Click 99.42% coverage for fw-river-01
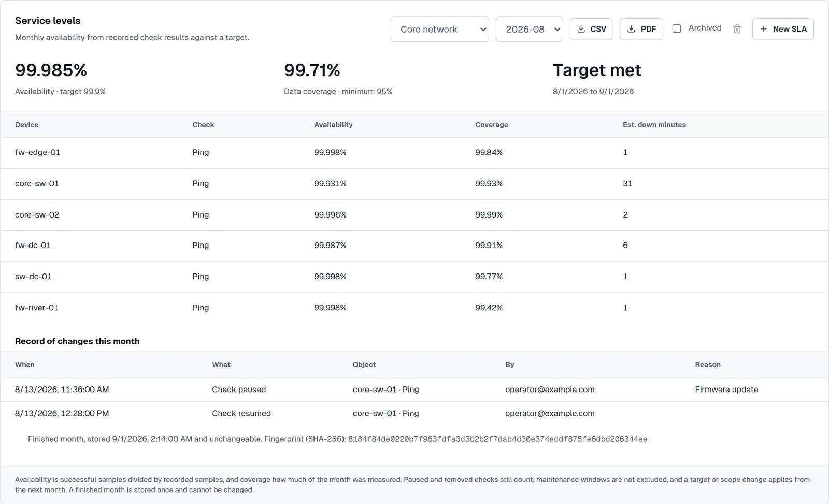This screenshot has width=829, height=504. (489, 307)
